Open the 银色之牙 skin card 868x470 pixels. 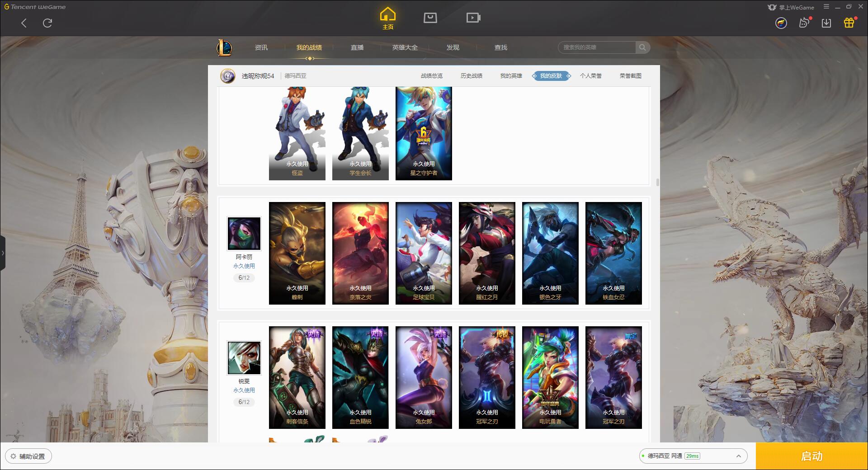(550, 253)
